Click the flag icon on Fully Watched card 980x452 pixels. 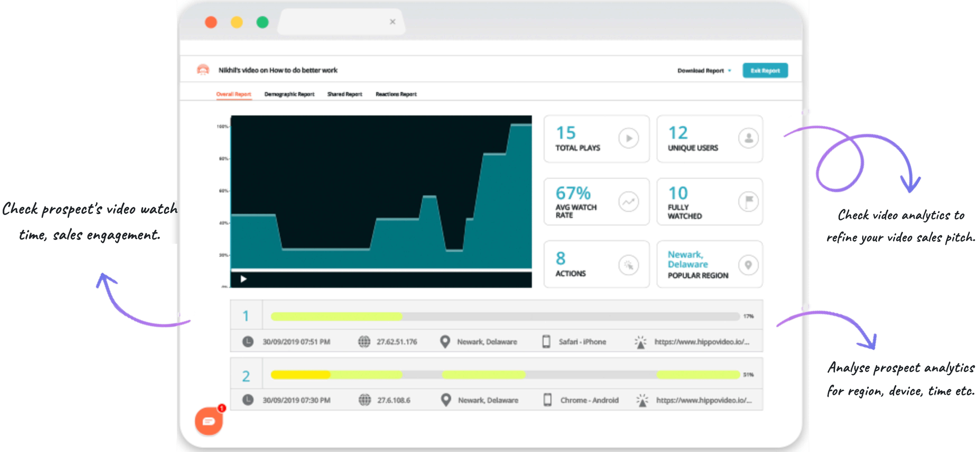point(749,202)
